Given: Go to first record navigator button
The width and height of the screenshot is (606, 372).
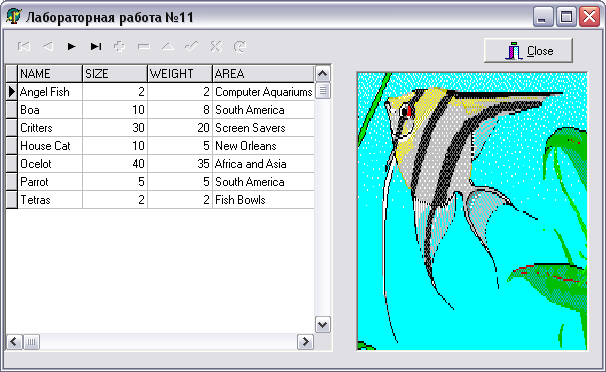Looking at the screenshot, I should coord(24,47).
